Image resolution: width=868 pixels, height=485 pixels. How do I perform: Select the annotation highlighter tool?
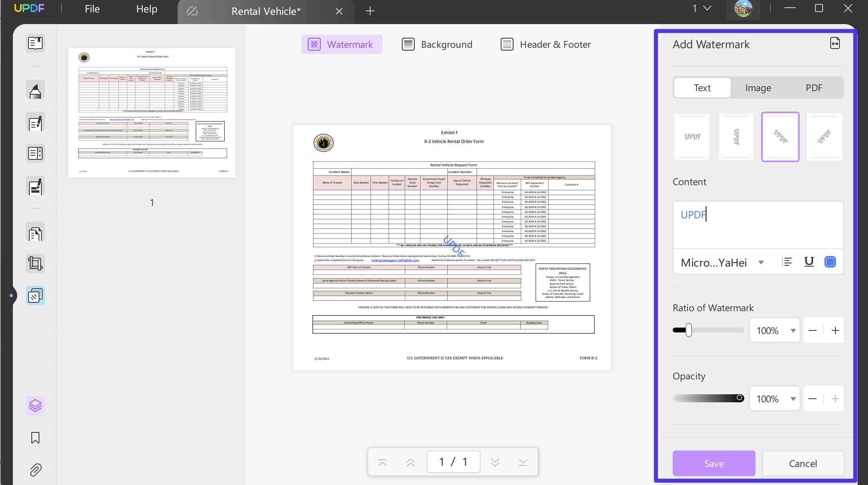pyautogui.click(x=35, y=89)
